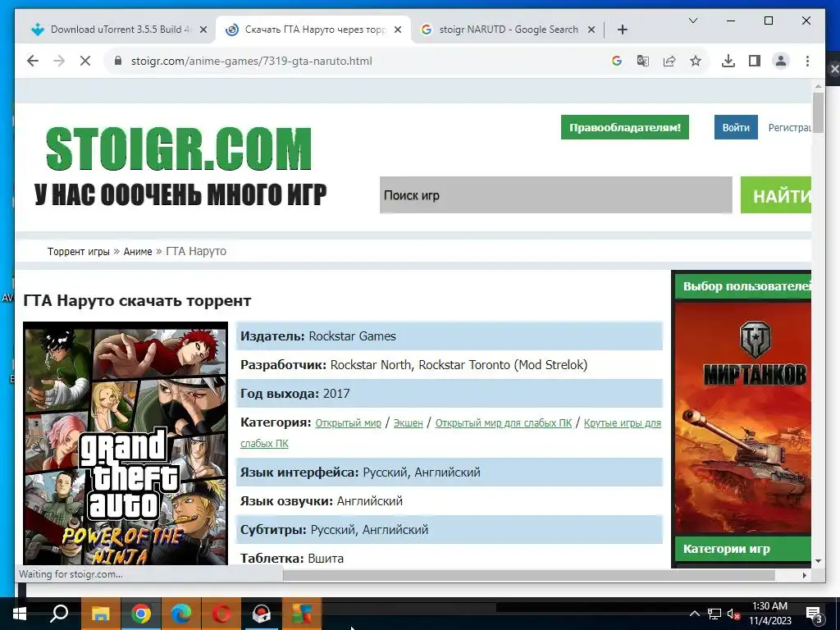Close the Скачать ГТА Наруто tab

(398, 30)
